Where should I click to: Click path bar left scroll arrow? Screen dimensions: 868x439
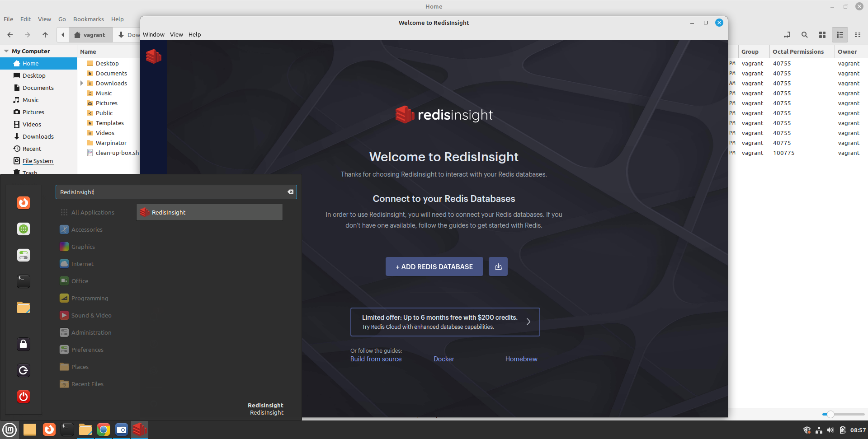[x=63, y=35]
